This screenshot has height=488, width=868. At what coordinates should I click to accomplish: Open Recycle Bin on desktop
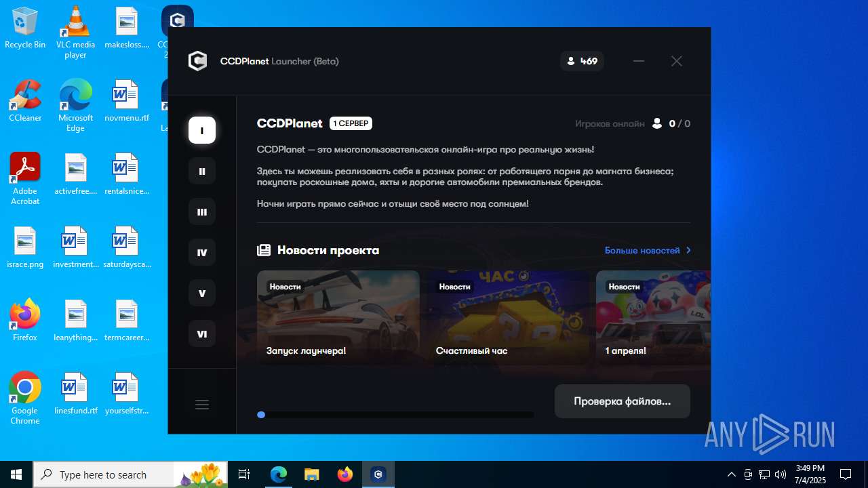click(25, 28)
